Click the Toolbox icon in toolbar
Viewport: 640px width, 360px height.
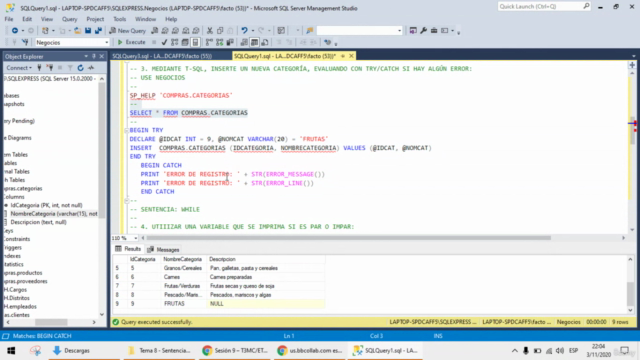coord(434,31)
